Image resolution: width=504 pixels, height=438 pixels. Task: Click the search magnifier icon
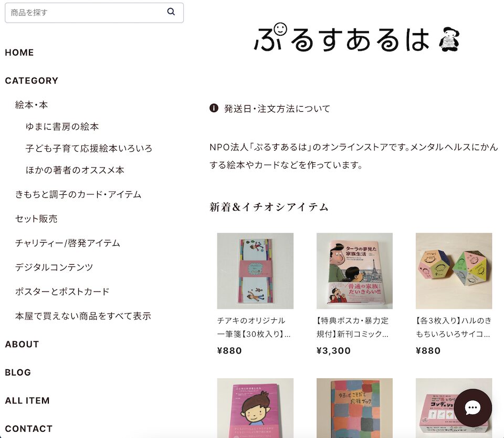click(x=171, y=12)
